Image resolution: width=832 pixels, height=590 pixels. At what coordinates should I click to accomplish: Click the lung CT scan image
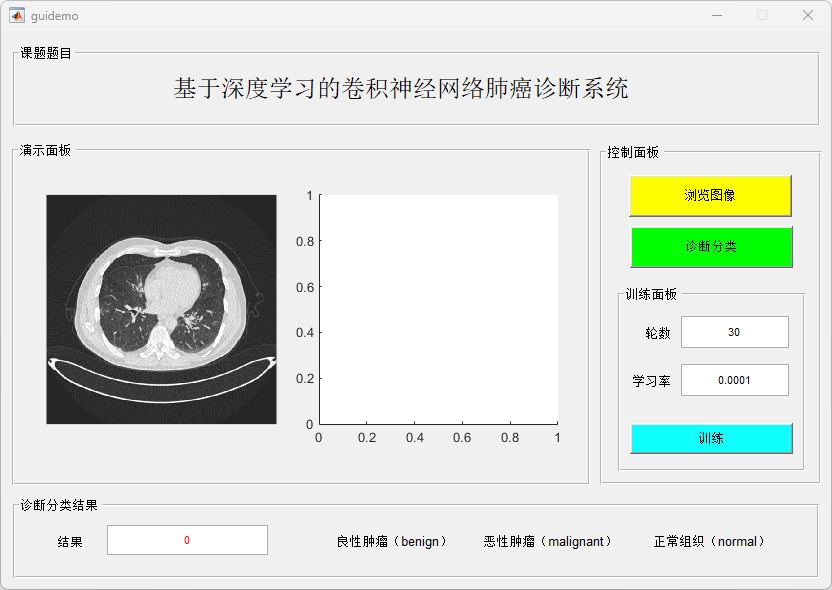point(161,309)
